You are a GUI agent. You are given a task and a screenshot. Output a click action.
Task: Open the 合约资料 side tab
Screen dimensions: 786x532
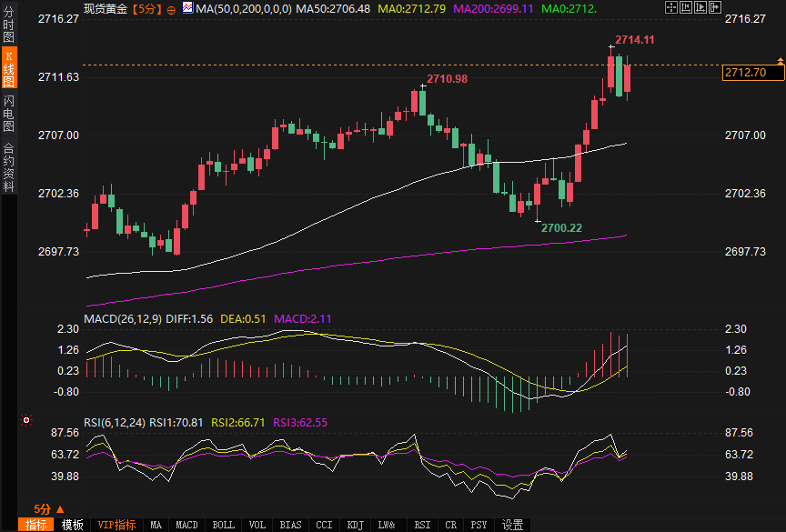click(x=8, y=166)
